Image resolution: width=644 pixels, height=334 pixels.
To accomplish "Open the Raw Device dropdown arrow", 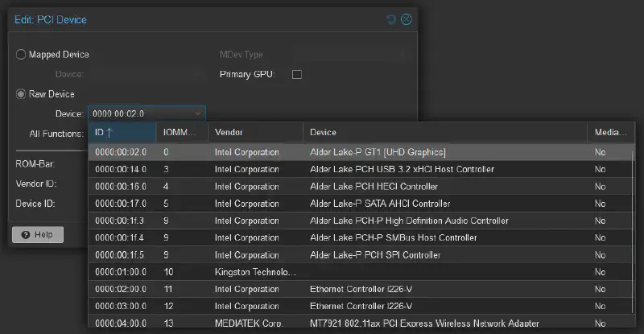I will 198,114.
